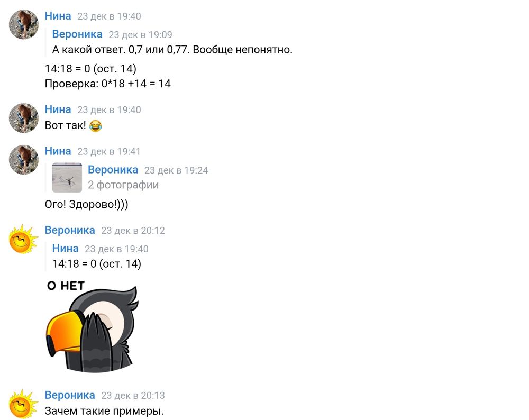Click the name Нина on the top message
The width and height of the screenshot is (529, 420).
58,16
